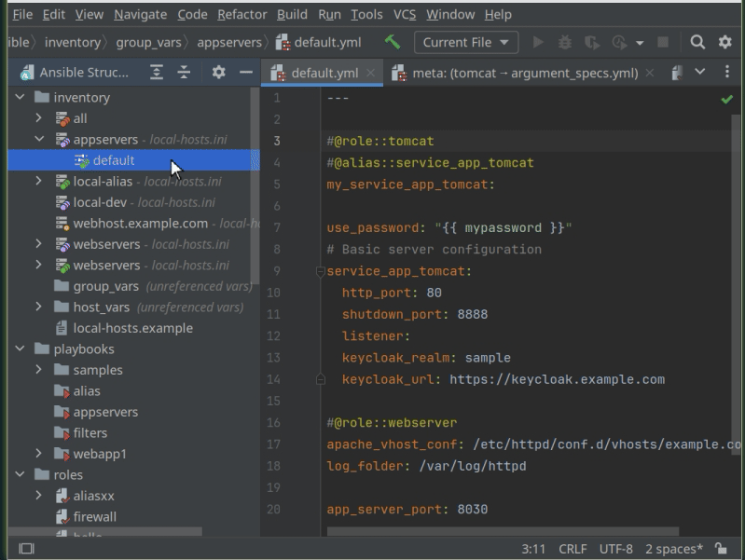The height and width of the screenshot is (560, 745).
Task: Expand the local-alias group
Action: [x=39, y=181]
